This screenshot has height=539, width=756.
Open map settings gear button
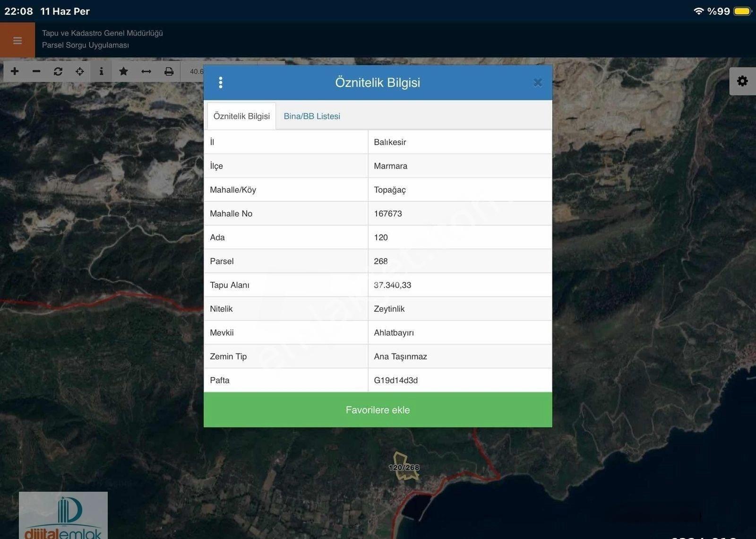click(742, 81)
